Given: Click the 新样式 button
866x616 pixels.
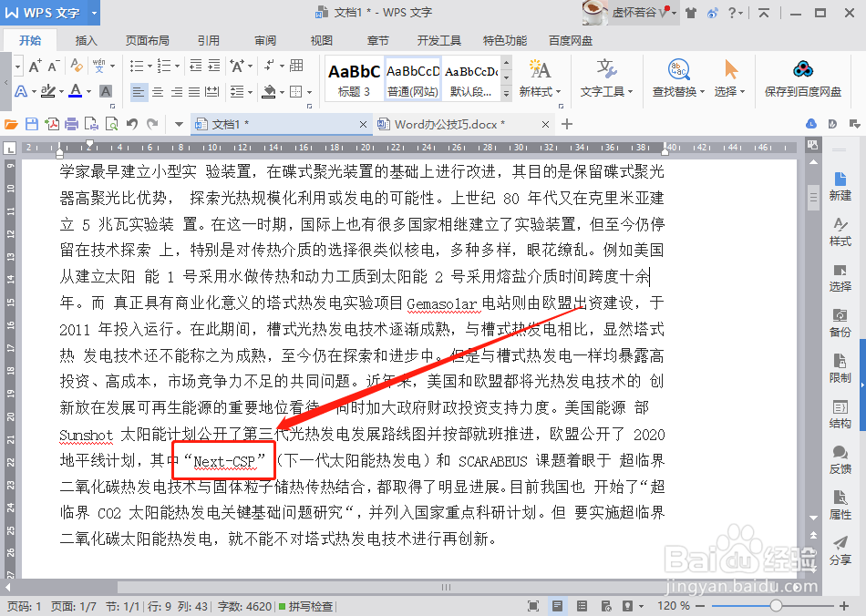Looking at the screenshot, I should click(540, 77).
